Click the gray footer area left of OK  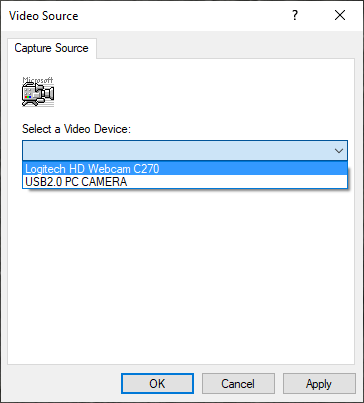click(63, 384)
